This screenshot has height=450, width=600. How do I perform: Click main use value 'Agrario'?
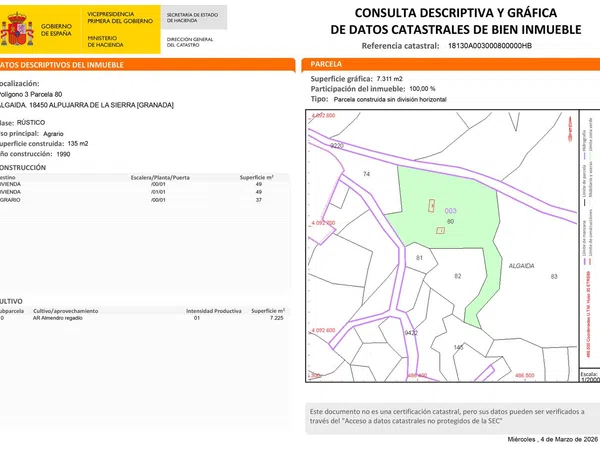click(53, 134)
